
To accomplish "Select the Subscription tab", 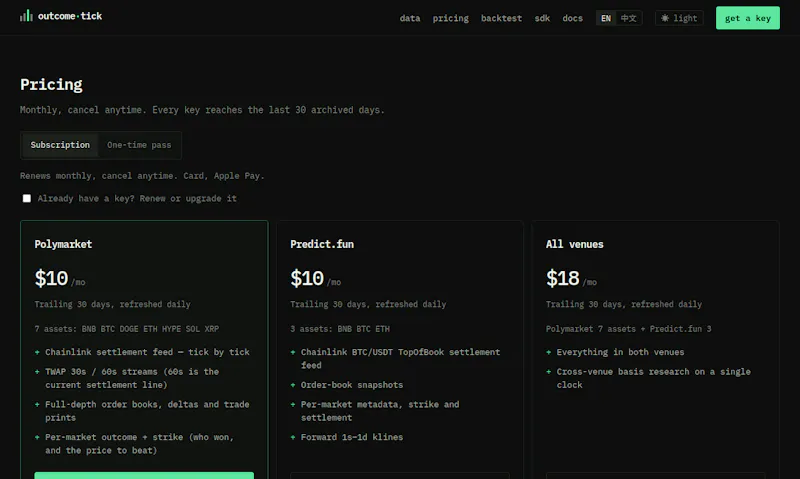I will click(60, 145).
